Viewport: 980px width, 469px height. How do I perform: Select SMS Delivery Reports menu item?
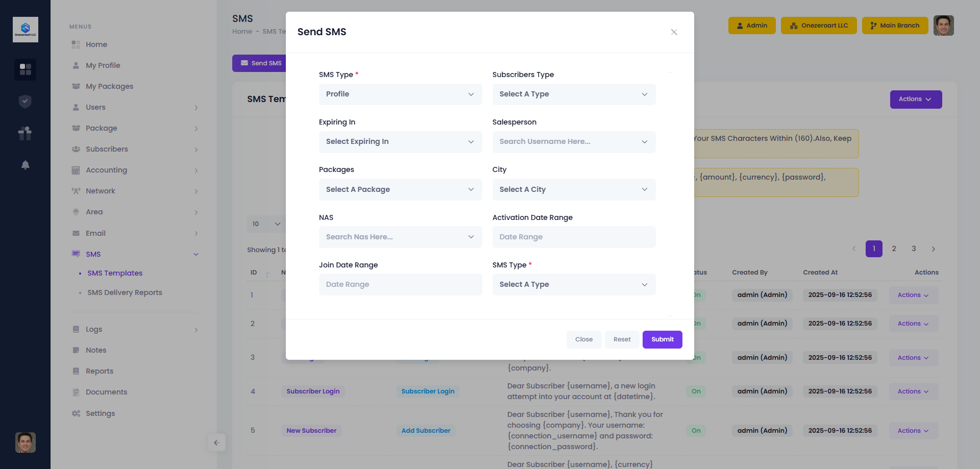point(125,292)
